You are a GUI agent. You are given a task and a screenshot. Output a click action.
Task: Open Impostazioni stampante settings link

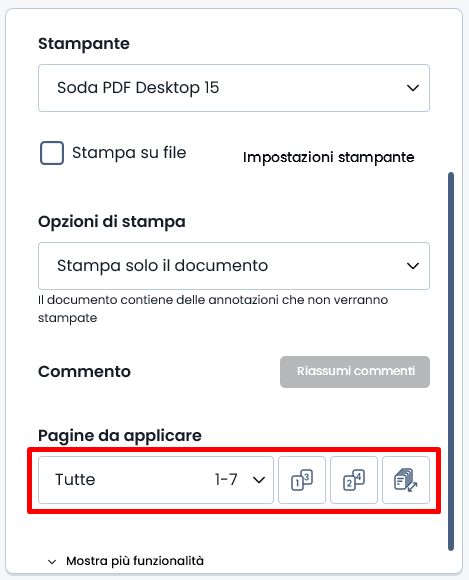[x=328, y=158]
